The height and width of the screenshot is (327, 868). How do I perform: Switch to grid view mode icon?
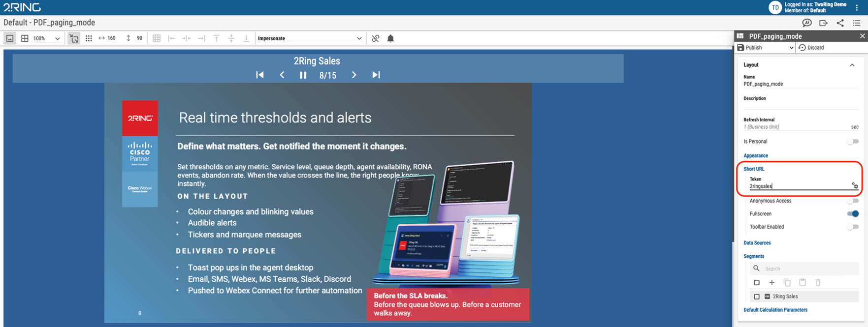[x=25, y=38]
